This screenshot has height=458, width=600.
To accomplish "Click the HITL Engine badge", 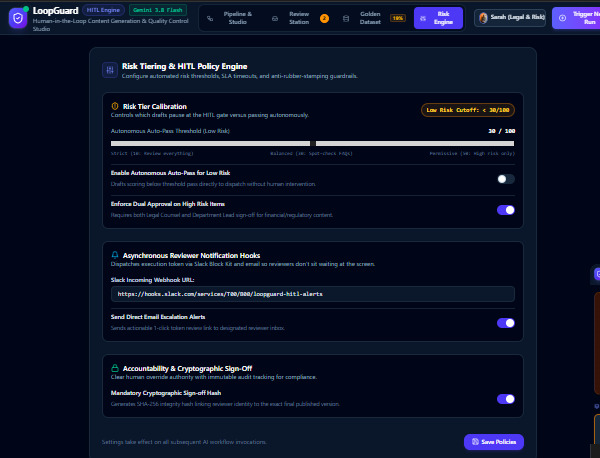I will (x=103, y=10).
